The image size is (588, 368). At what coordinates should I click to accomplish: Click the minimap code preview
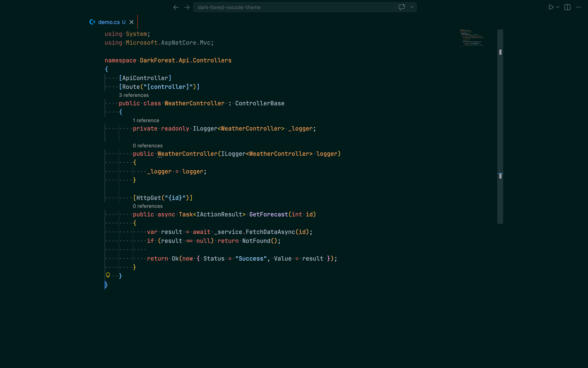[x=471, y=38]
